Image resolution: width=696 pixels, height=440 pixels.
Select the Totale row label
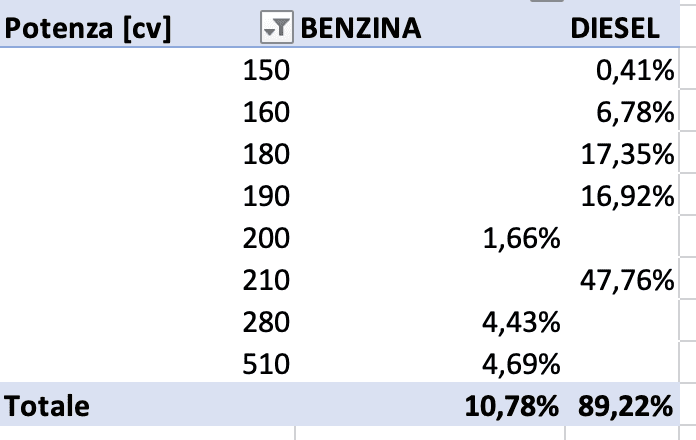tap(48, 406)
